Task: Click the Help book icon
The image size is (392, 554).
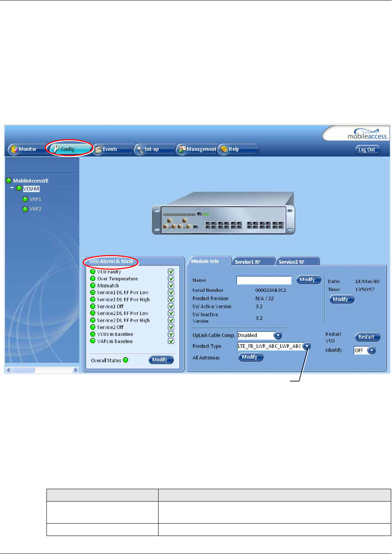Action: [x=224, y=149]
